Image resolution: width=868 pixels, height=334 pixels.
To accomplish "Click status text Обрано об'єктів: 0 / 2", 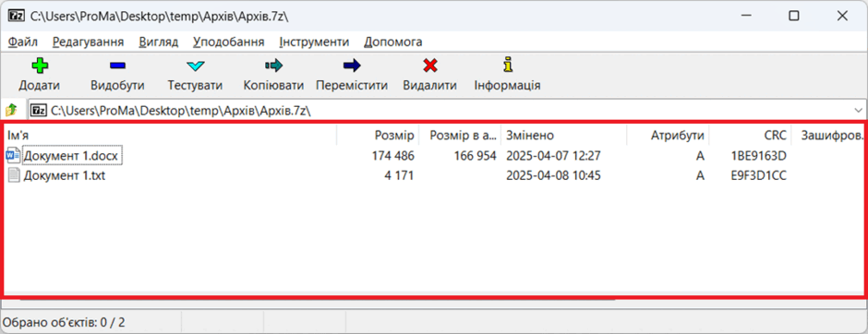I will (x=65, y=322).
